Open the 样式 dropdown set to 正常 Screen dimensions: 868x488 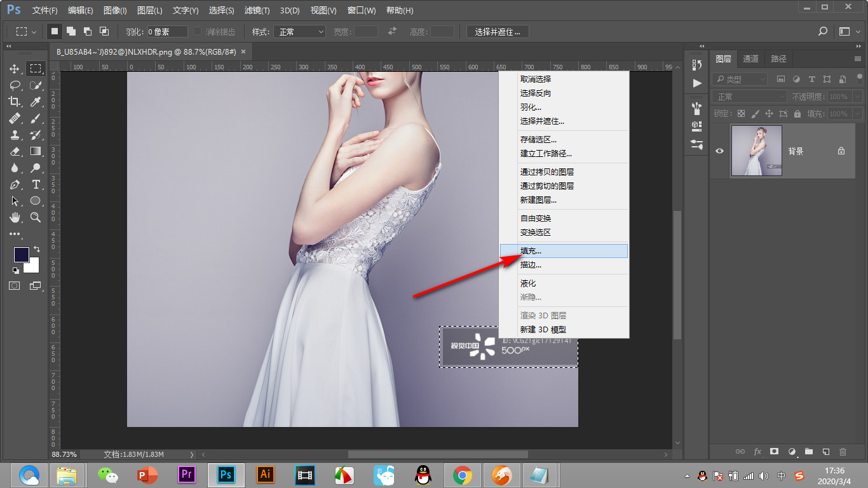tap(299, 32)
